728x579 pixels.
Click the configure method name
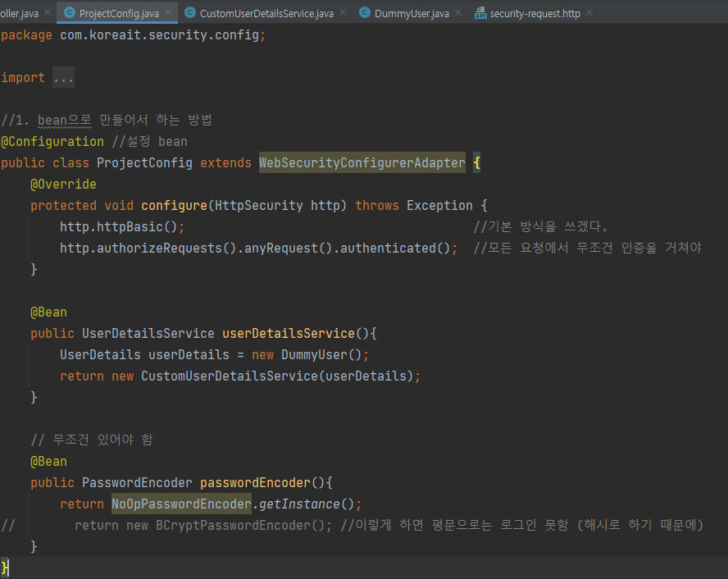tap(174, 205)
